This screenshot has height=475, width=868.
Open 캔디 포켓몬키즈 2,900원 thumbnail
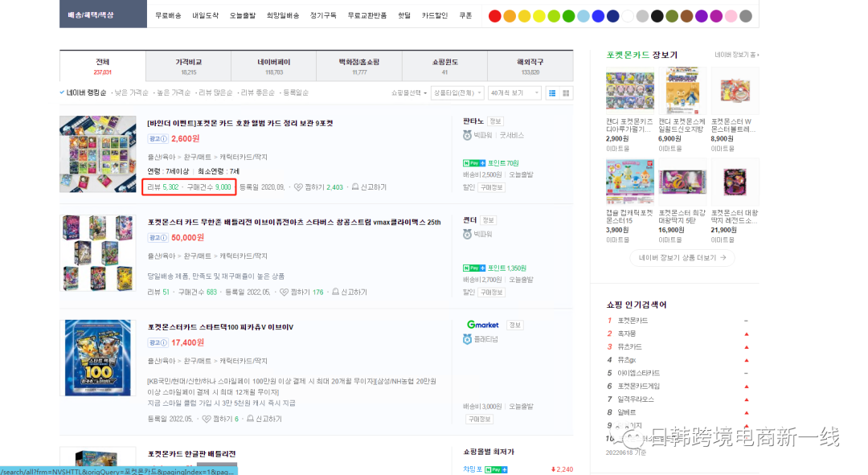coord(630,91)
